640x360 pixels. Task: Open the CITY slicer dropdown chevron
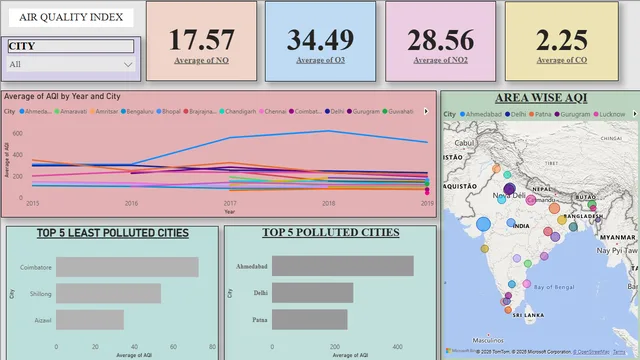[x=128, y=64]
